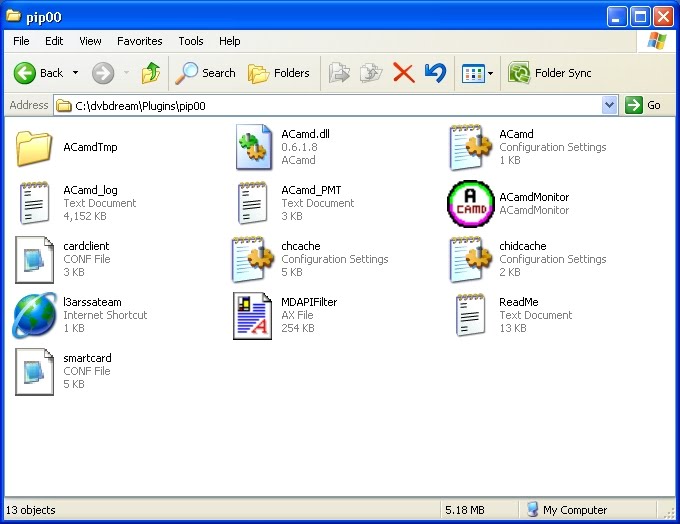Select the ACamd.dll file icon
The height and width of the screenshot is (524, 680).
click(254, 147)
